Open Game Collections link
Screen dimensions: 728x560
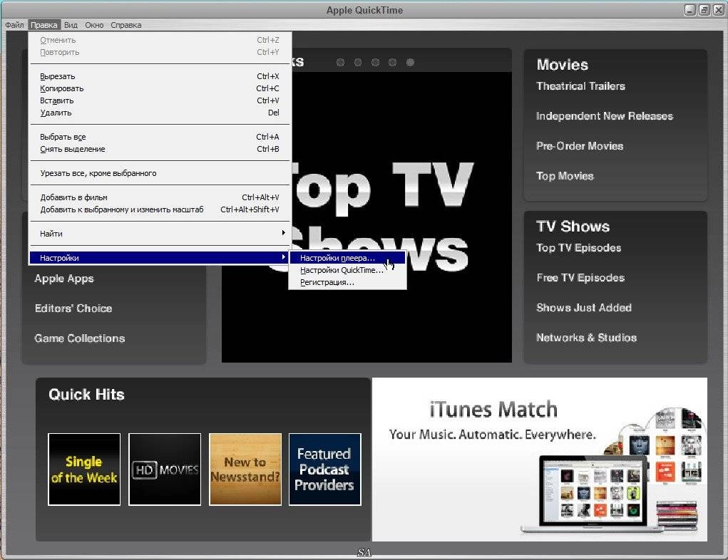[79, 338]
